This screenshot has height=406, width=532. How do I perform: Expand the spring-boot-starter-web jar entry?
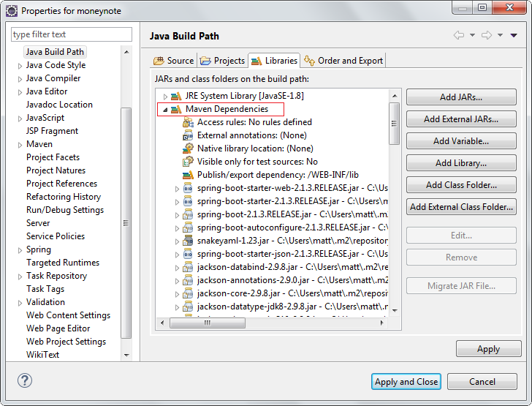click(177, 189)
